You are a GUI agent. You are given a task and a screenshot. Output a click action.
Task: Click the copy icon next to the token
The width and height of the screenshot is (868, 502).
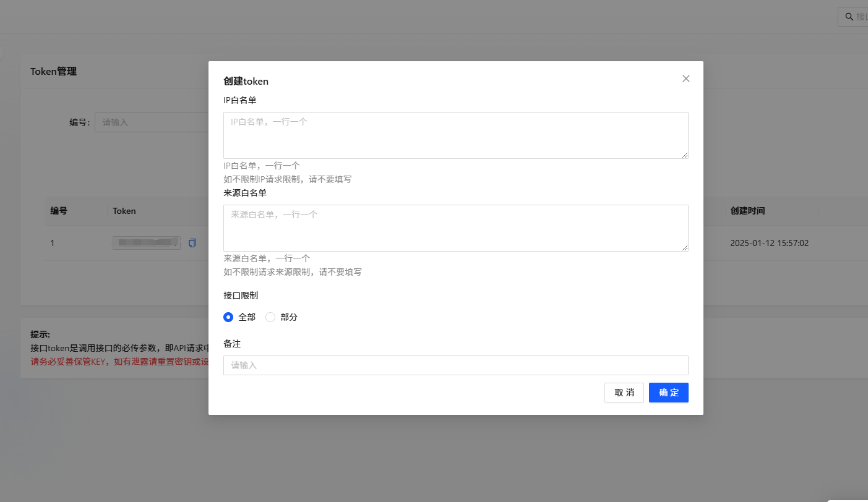pyautogui.click(x=192, y=242)
